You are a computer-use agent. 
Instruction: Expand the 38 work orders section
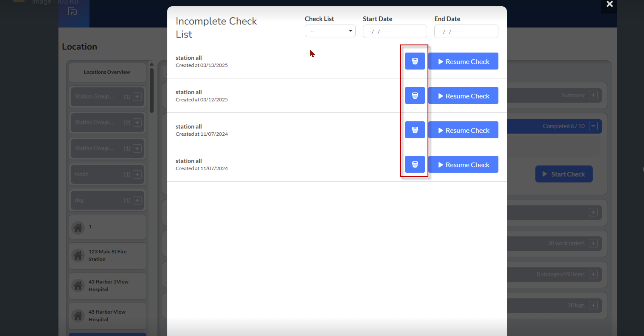(593, 243)
